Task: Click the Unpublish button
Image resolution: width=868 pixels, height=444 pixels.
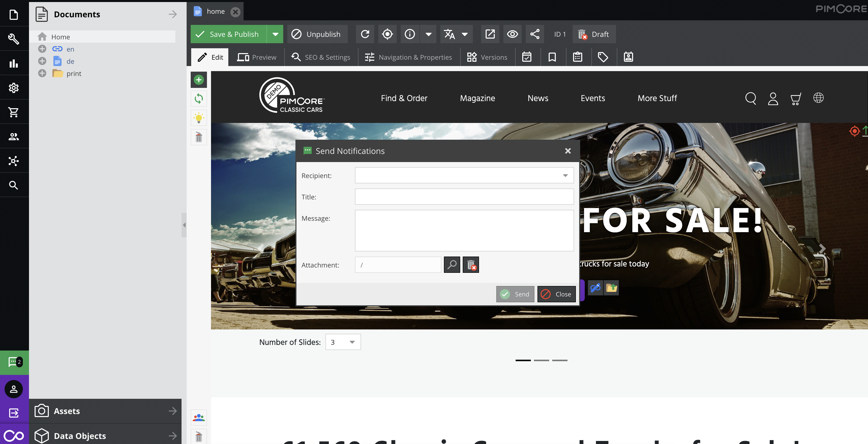Action: pos(317,34)
